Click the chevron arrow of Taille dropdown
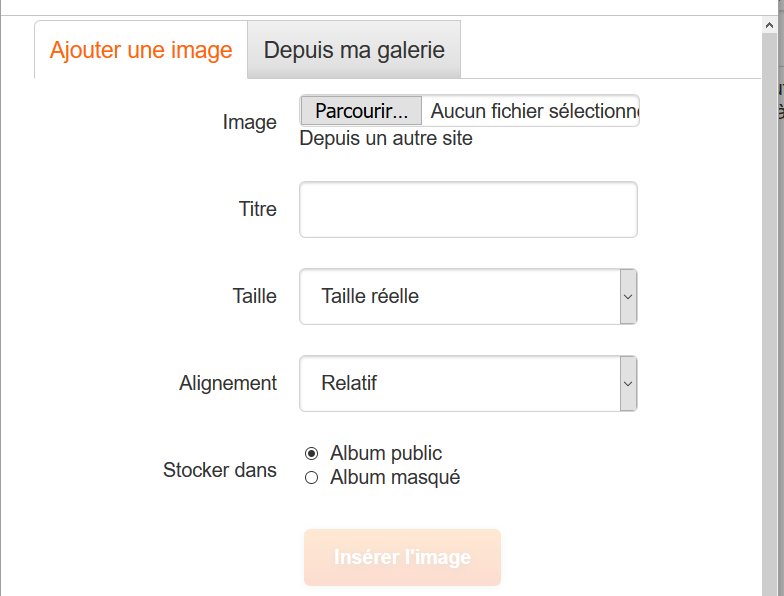Screen dimensions: 784x596 tap(628, 296)
